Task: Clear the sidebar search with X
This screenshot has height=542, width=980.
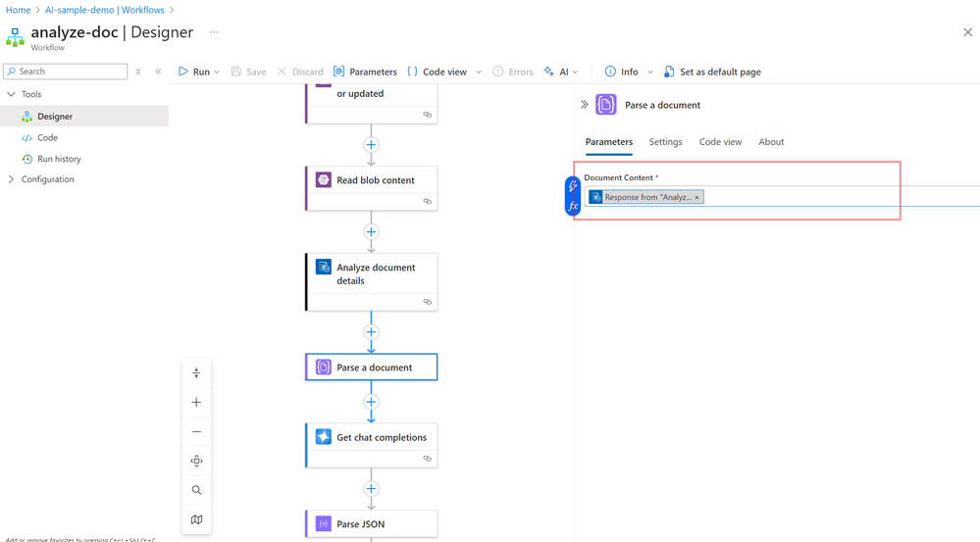Action: pos(138,72)
